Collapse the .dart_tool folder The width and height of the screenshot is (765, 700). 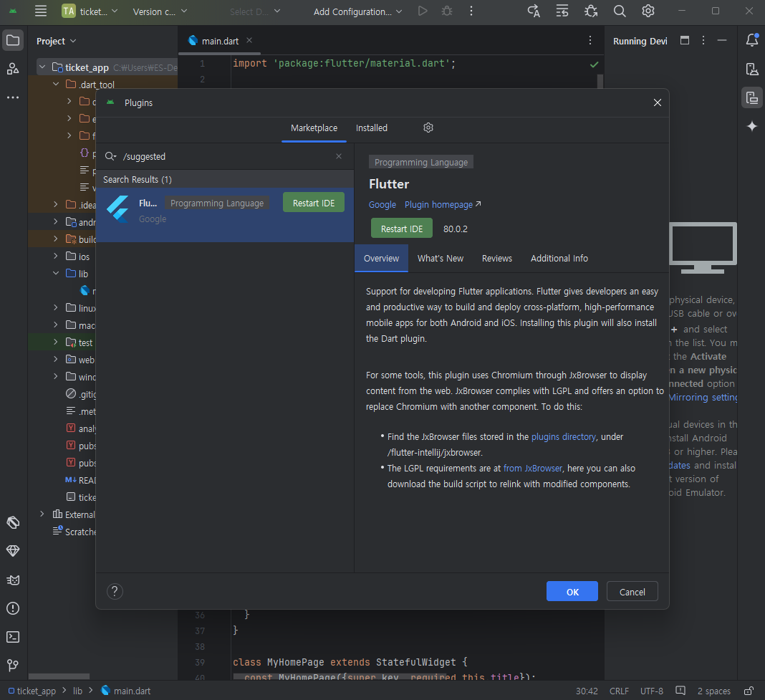(x=56, y=85)
